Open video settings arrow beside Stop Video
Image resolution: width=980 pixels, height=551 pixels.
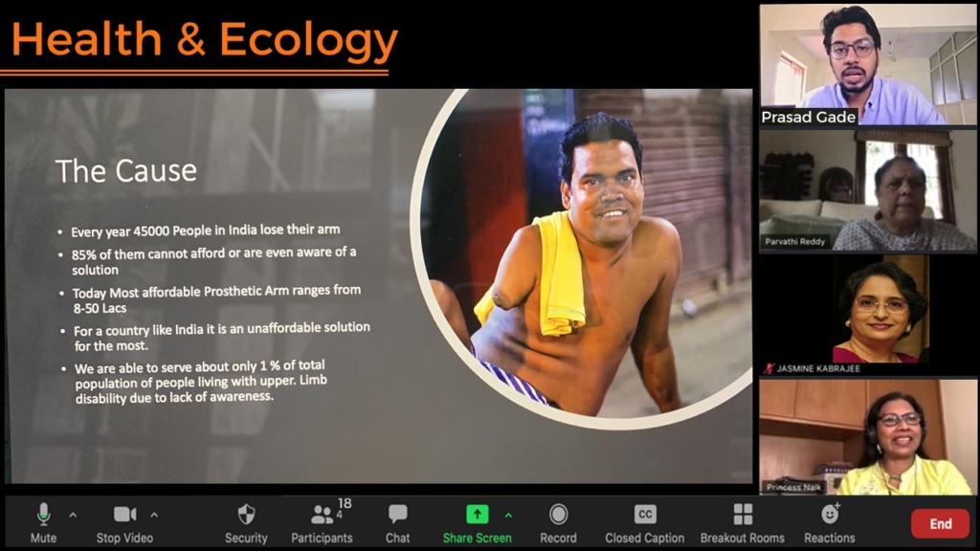[x=154, y=515]
